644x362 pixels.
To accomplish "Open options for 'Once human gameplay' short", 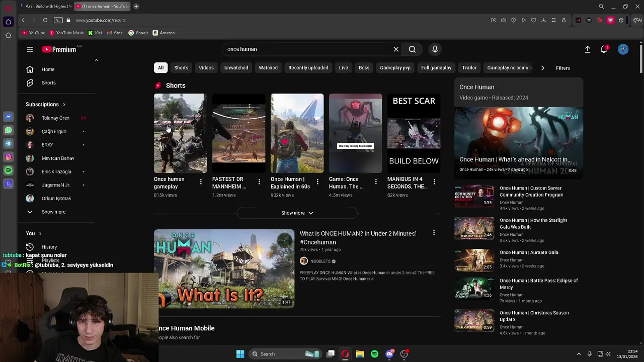I will click(201, 182).
